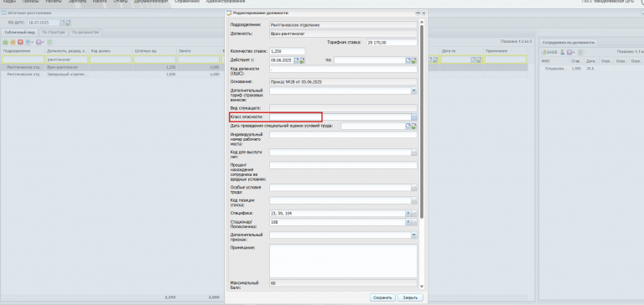Click the employee person icon in the 'Сотрудники на должности' toolbar
Screen dimensions: 644x305
(x=562, y=52)
